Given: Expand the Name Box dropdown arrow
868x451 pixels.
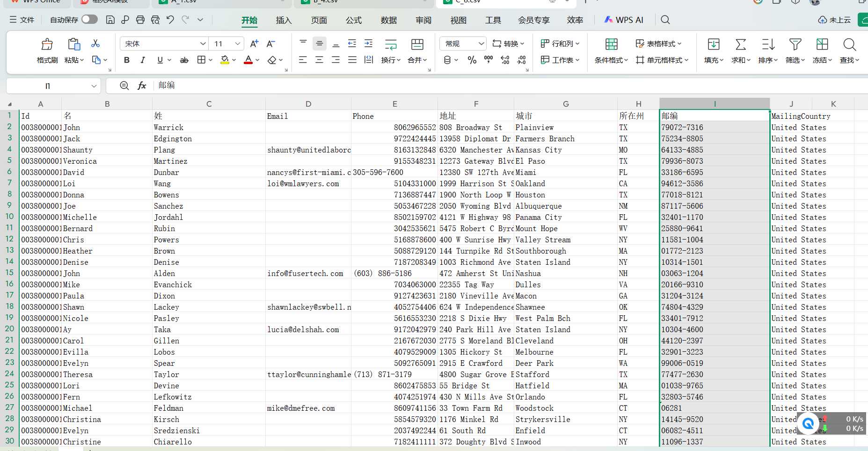Looking at the screenshot, I should click(94, 86).
